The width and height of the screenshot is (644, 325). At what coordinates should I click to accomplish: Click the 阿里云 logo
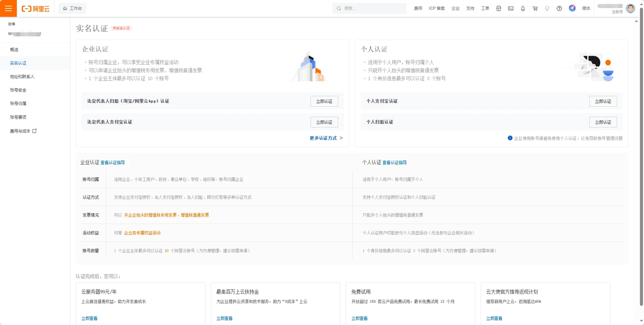[x=35, y=9]
